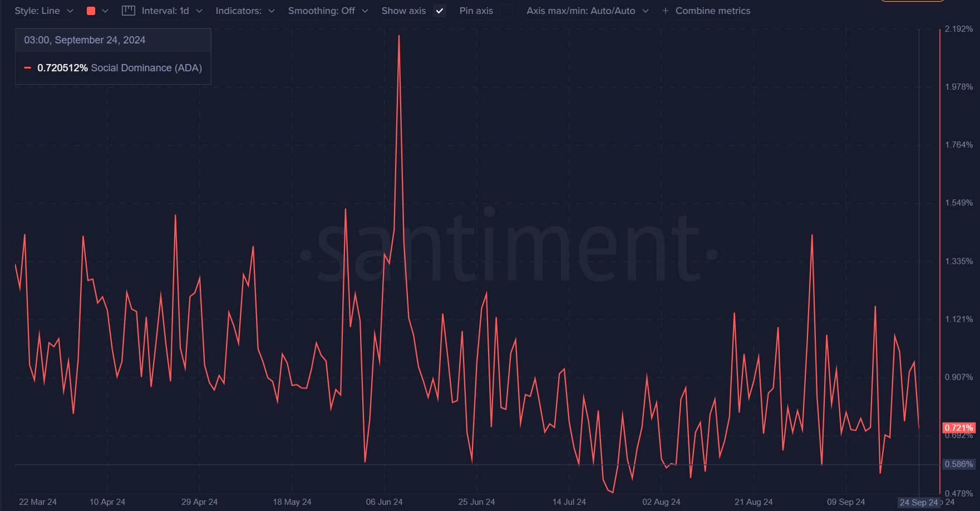Click the 1.549% axis value
Screen dimensions: 980x511
point(959,203)
